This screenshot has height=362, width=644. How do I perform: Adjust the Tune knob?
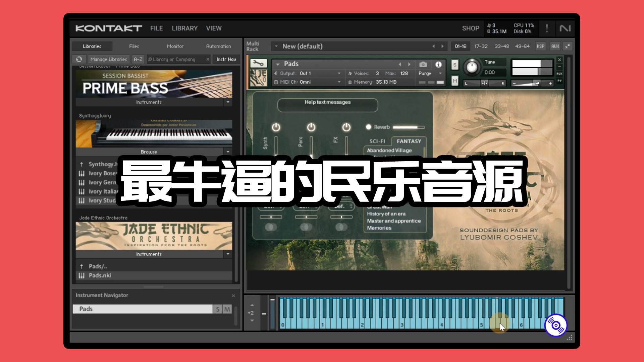click(472, 67)
